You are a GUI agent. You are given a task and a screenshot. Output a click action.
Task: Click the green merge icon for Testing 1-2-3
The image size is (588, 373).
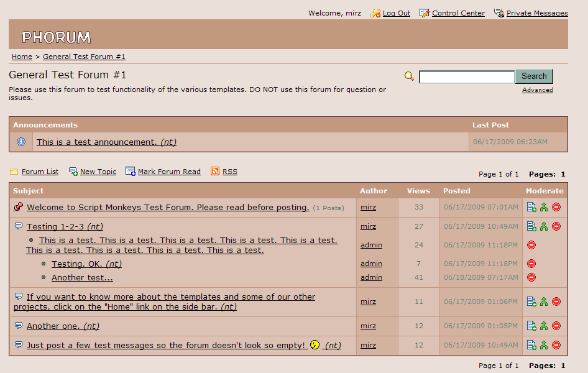pos(544,226)
